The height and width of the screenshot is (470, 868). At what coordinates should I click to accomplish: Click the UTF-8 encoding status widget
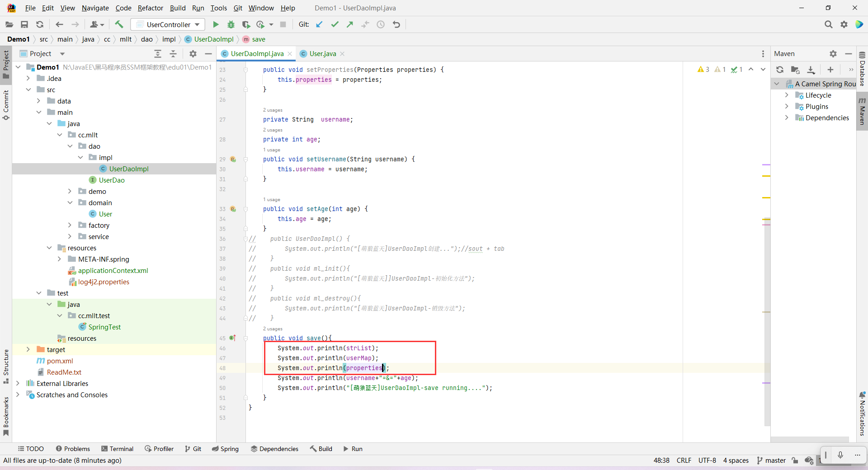(707, 461)
